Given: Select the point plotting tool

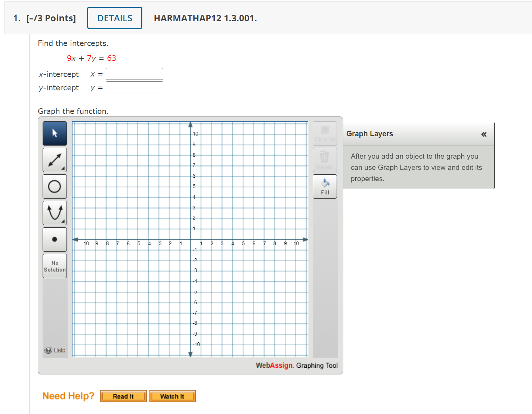Looking at the screenshot, I should click(x=55, y=239).
